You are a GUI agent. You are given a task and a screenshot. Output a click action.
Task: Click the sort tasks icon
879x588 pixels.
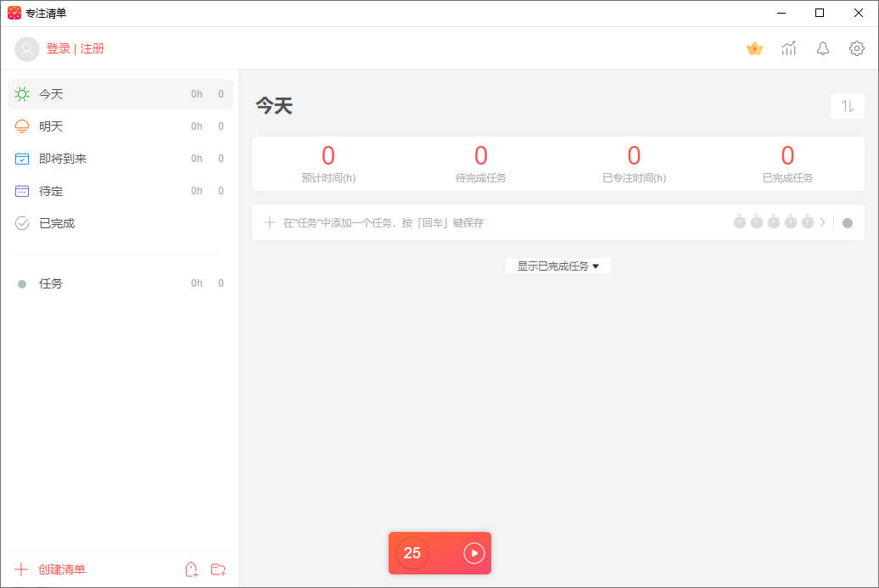pyautogui.click(x=847, y=106)
